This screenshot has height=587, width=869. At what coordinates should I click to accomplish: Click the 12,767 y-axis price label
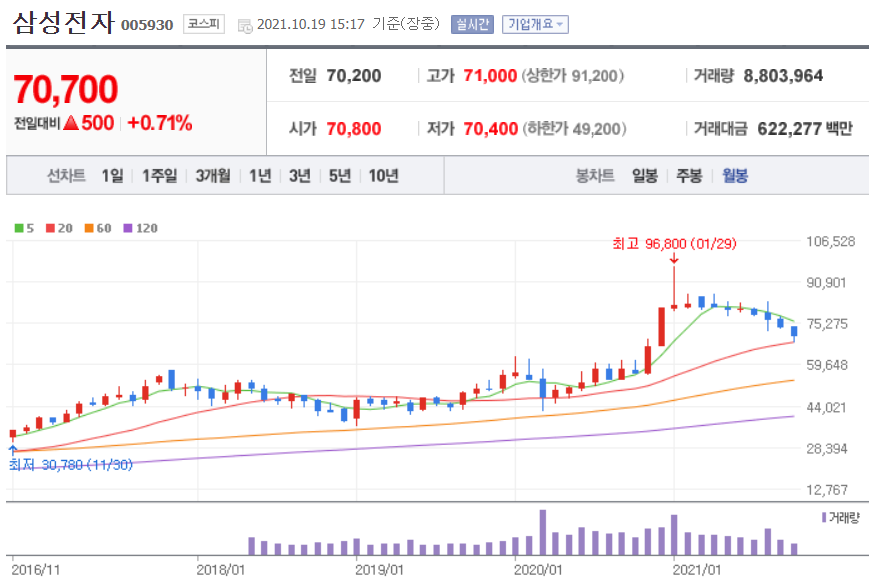(827, 490)
